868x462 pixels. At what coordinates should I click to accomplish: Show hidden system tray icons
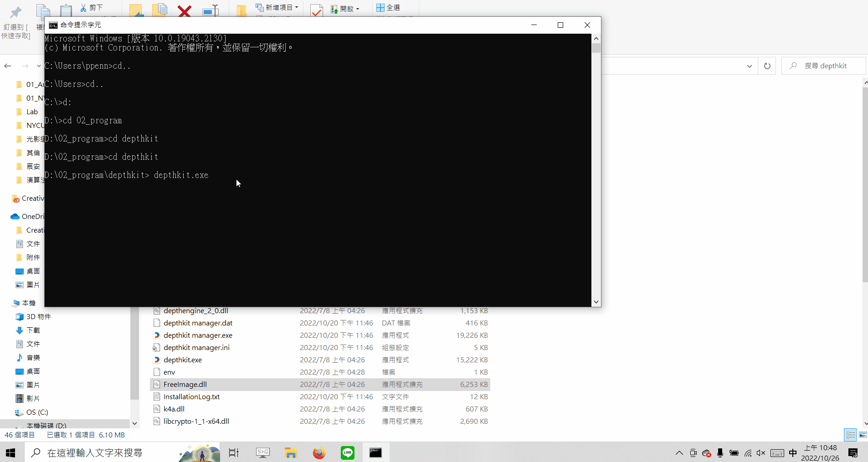pyautogui.click(x=679, y=453)
